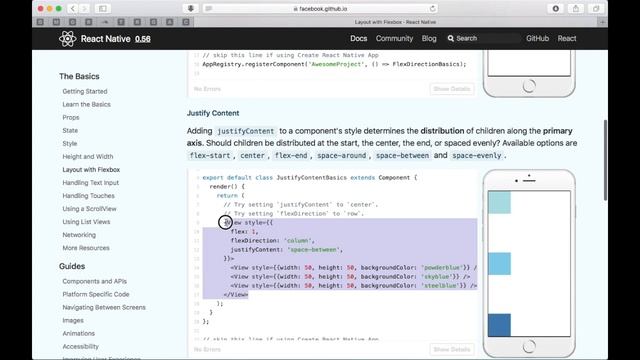Image resolution: width=640 pixels, height=360 pixels.
Task: Open Using List Views page
Action: pos(86,222)
